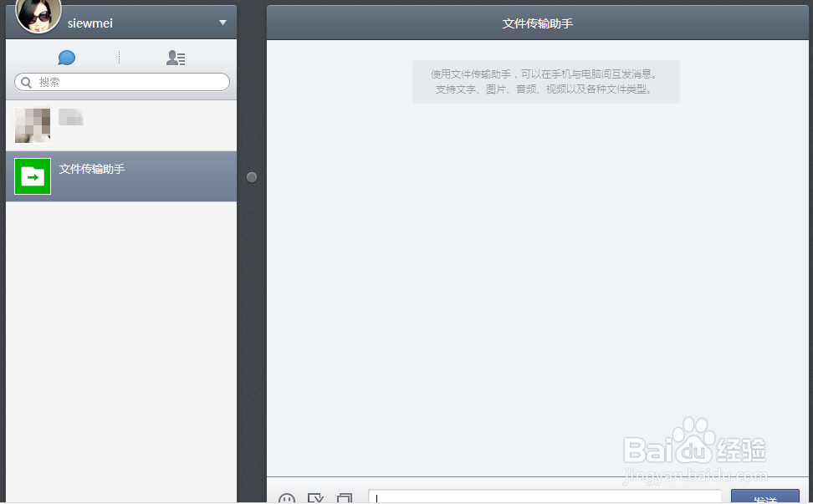Image resolution: width=813 pixels, height=504 pixels.
Task: Open the chat with the pixelated avatar
Action: (x=121, y=126)
